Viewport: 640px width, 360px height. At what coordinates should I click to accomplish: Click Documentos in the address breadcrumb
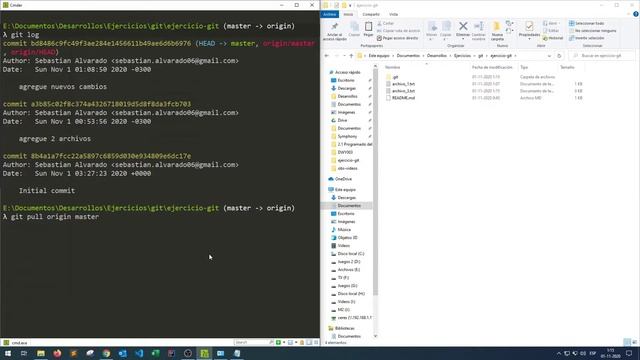click(x=408, y=56)
